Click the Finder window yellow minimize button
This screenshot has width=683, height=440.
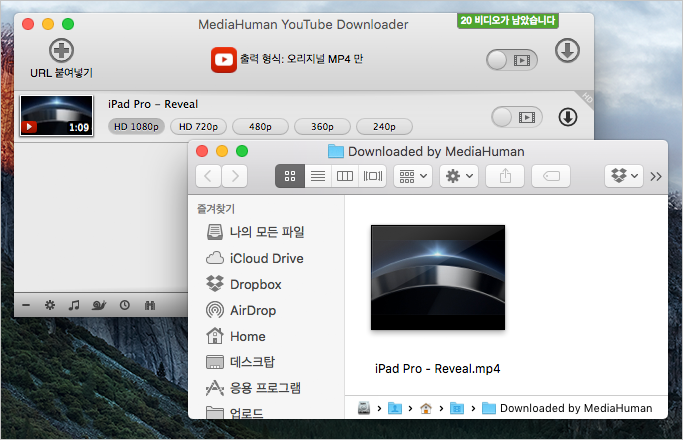click(x=222, y=151)
